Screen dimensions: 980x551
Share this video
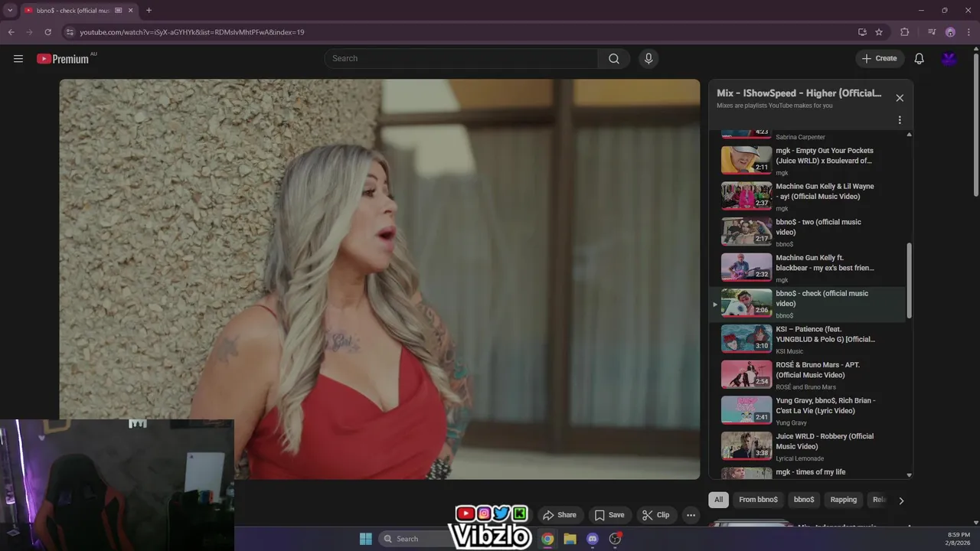[559, 515]
